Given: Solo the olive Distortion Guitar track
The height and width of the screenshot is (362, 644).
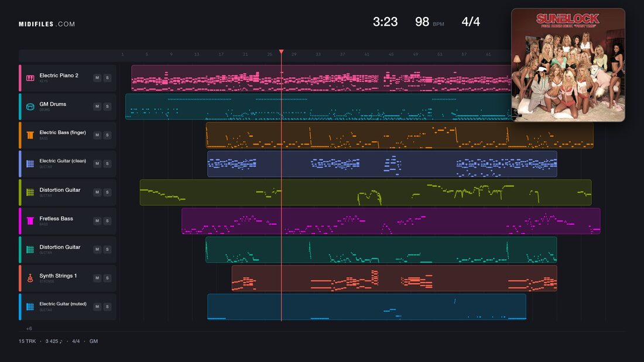Looking at the screenshot, I should (x=107, y=192).
